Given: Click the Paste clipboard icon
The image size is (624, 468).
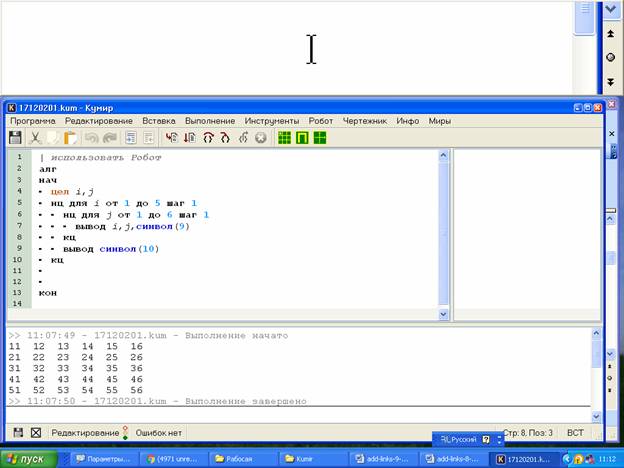Looking at the screenshot, I should [71, 138].
